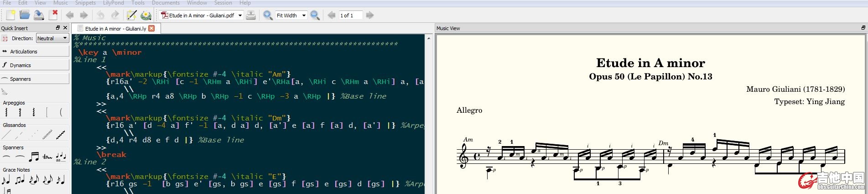
Task: Insert parenthesis-style arpeggio
Action: click(x=61, y=112)
